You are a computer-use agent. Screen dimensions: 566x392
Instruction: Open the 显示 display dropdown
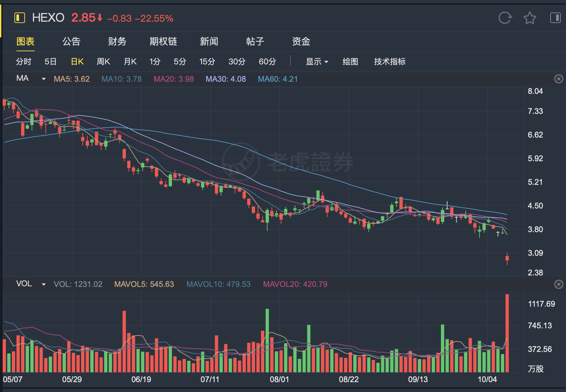click(317, 61)
